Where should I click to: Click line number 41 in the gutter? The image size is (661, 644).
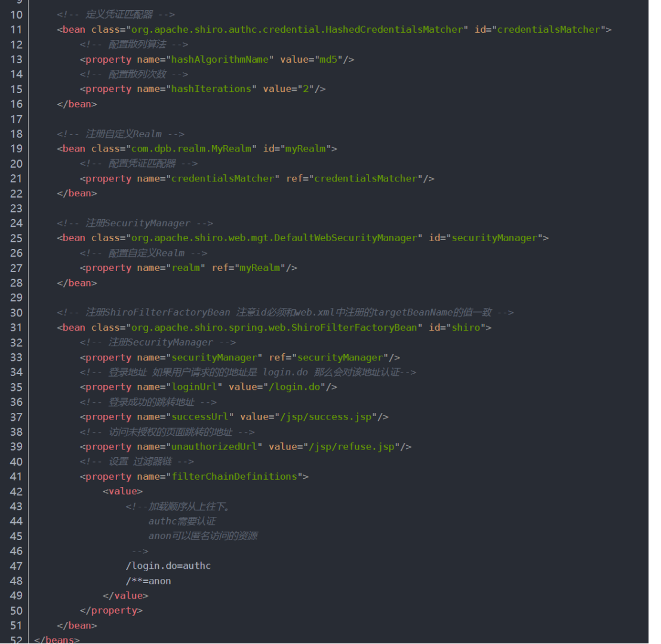[x=16, y=477]
